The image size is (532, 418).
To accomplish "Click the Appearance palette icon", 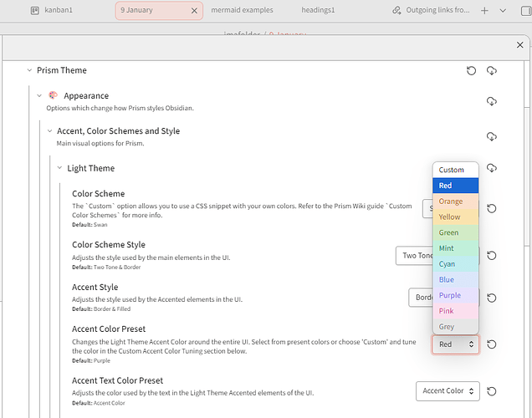I will [x=53, y=95].
